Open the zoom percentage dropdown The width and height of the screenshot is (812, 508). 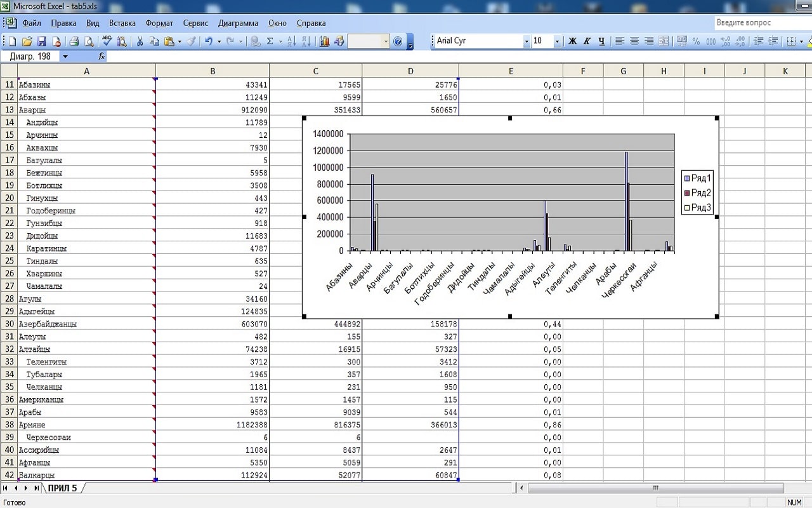[385, 41]
